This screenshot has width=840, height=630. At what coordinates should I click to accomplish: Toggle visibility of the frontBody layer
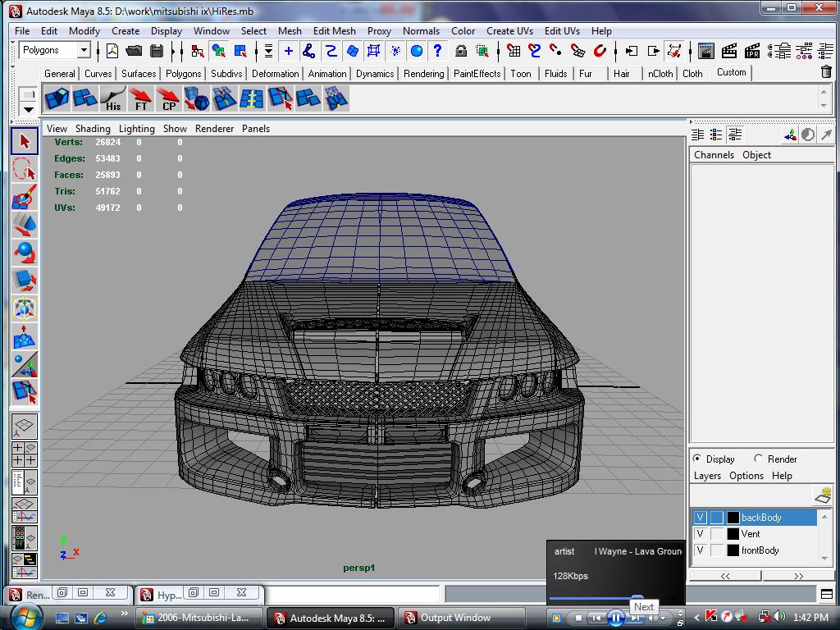(x=700, y=550)
